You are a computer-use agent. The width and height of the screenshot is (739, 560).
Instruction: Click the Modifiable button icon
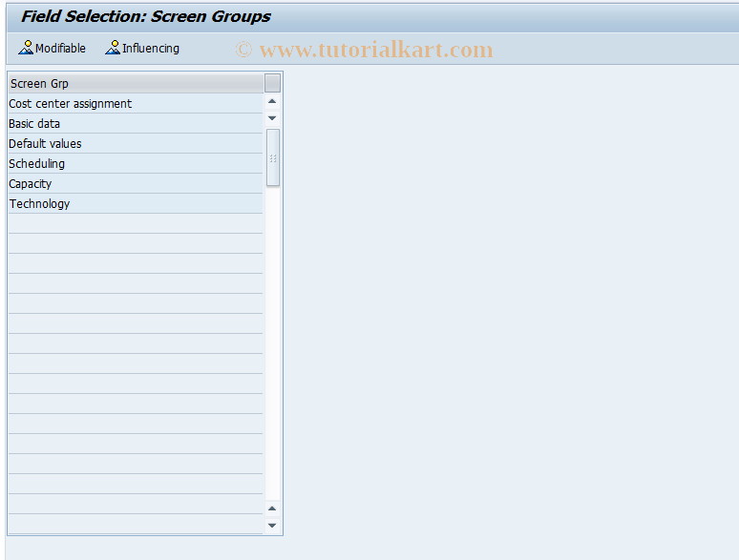(26, 48)
